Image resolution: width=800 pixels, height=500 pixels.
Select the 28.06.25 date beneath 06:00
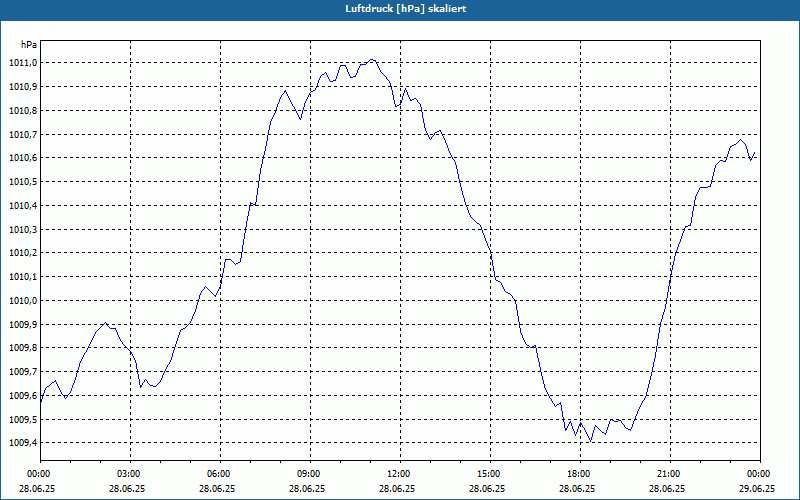217,488
